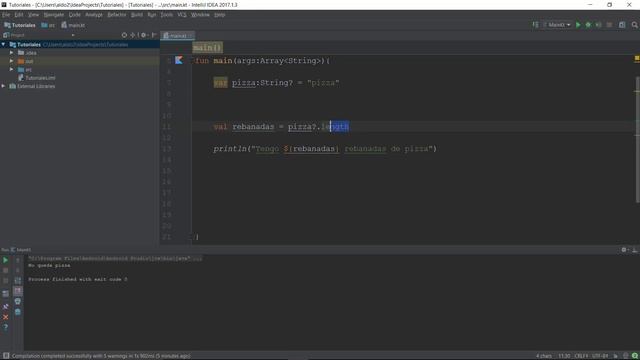This screenshot has height=360, width=640.
Task: Open the Build menu
Action: tap(137, 15)
